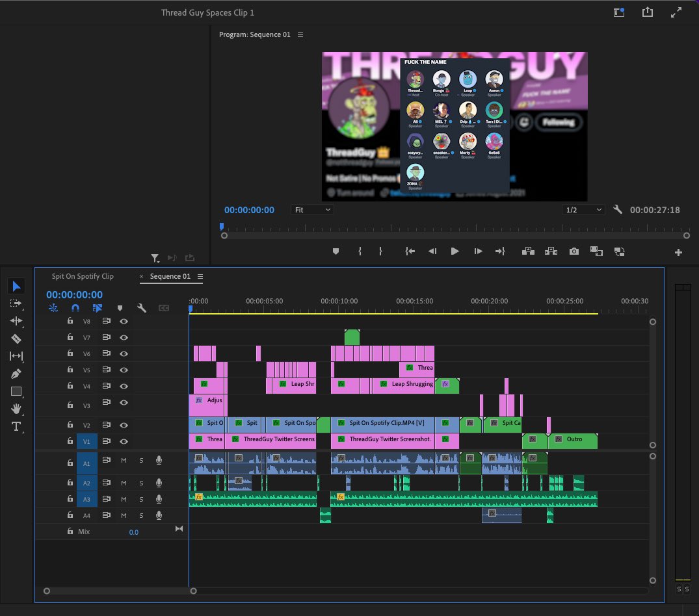Click Mark Out in Program monitor
The image size is (699, 616).
pos(380,251)
